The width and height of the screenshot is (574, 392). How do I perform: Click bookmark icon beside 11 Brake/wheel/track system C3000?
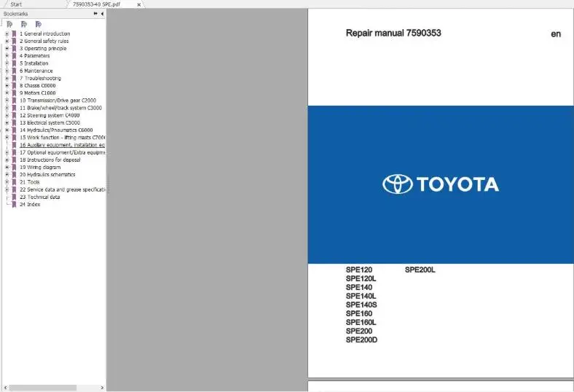point(15,108)
